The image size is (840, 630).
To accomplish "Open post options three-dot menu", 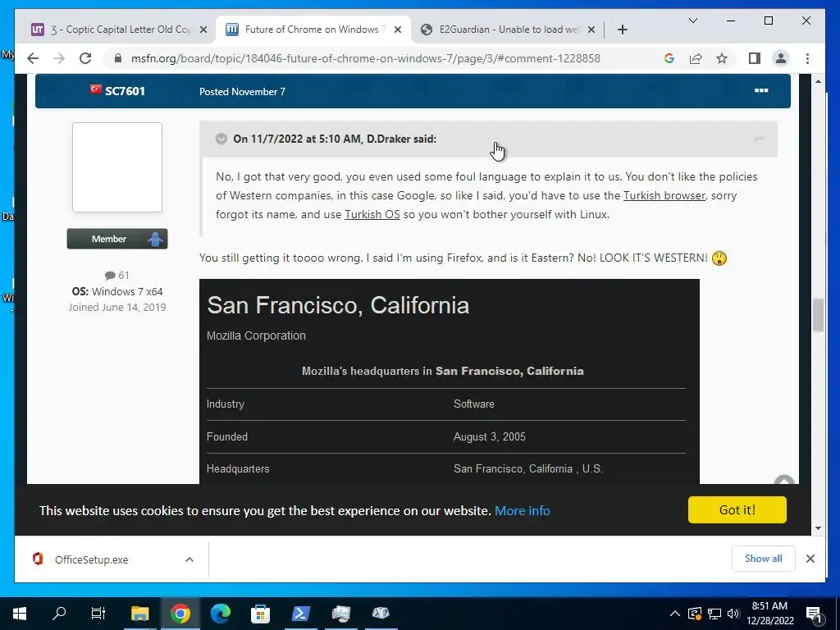I will pos(761,90).
